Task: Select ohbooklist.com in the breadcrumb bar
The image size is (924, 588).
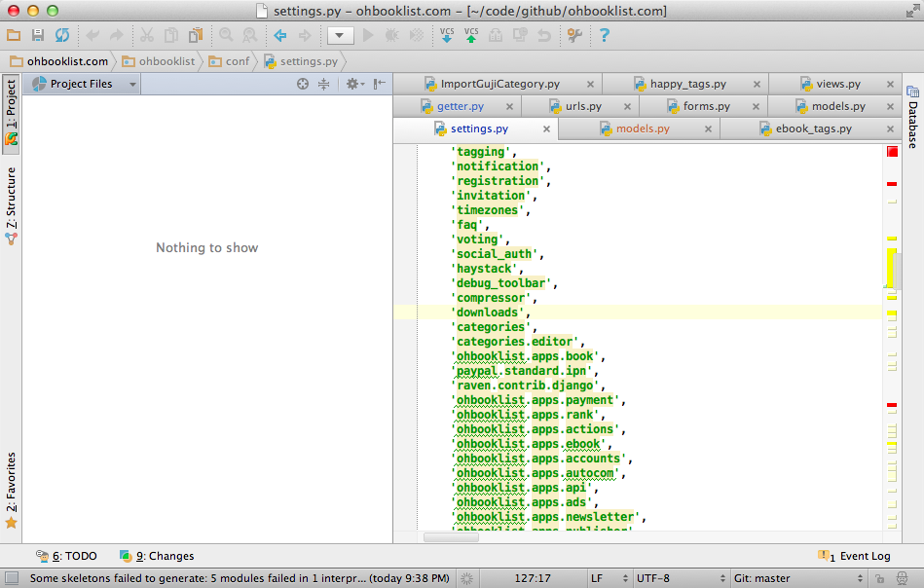Action: 59,61
